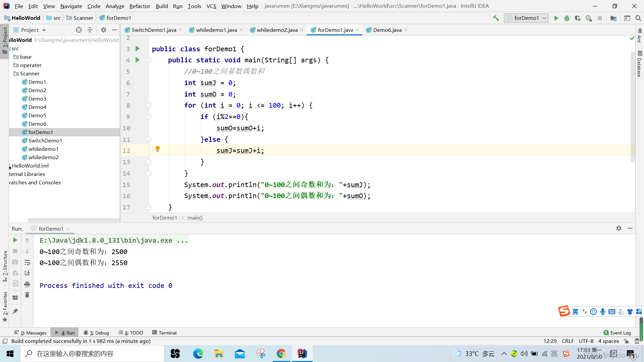644x362 pixels.
Task: Select whiledemo1 in the Project tree
Action: click(x=43, y=149)
